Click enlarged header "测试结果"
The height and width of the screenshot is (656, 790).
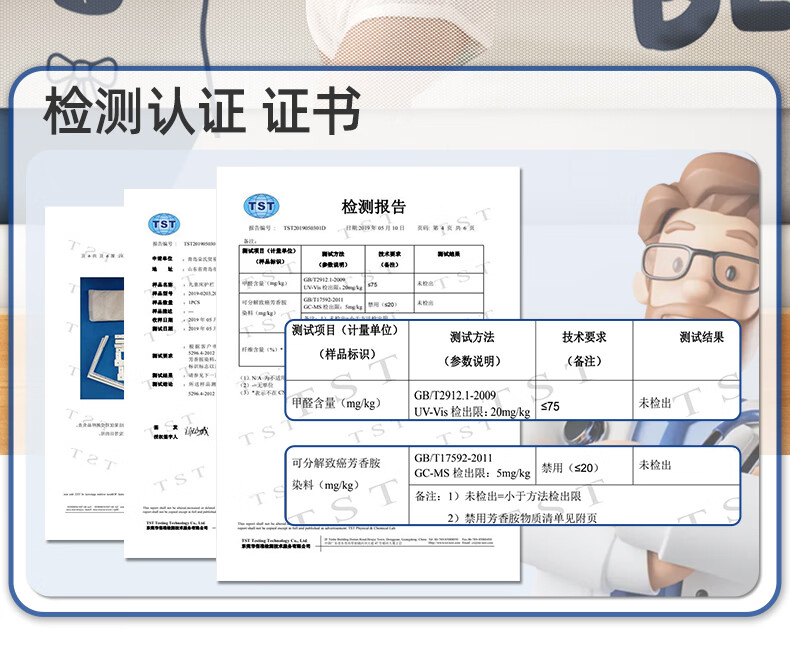coord(701,337)
